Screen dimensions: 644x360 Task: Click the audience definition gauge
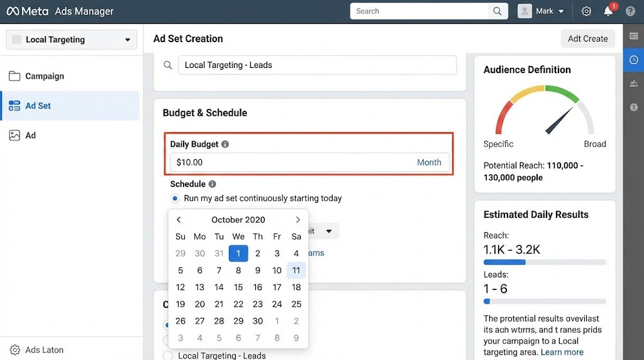(x=545, y=110)
